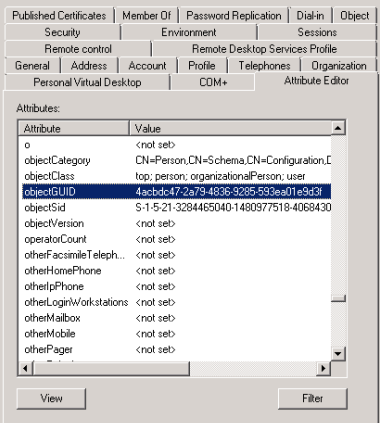
Task: Click the objectGUID value 4acbdc47-2a79-4836-9285-593ea01e9d3f
Action: pos(229,192)
